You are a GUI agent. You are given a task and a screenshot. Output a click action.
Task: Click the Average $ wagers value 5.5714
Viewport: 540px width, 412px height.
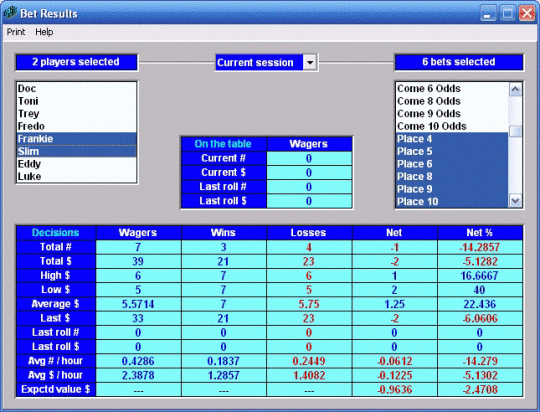[x=138, y=304]
